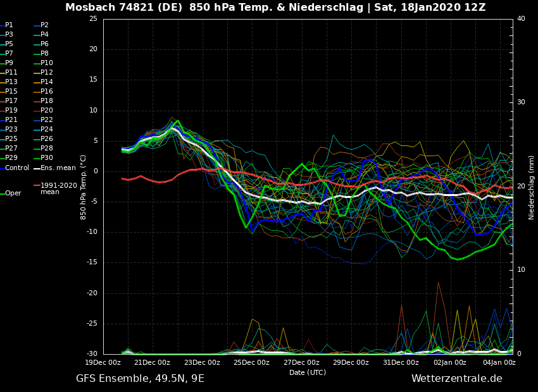Viewport: 538px width, 392px height.
Task: Select the P18 legend entry
Action: pos(47,101)
